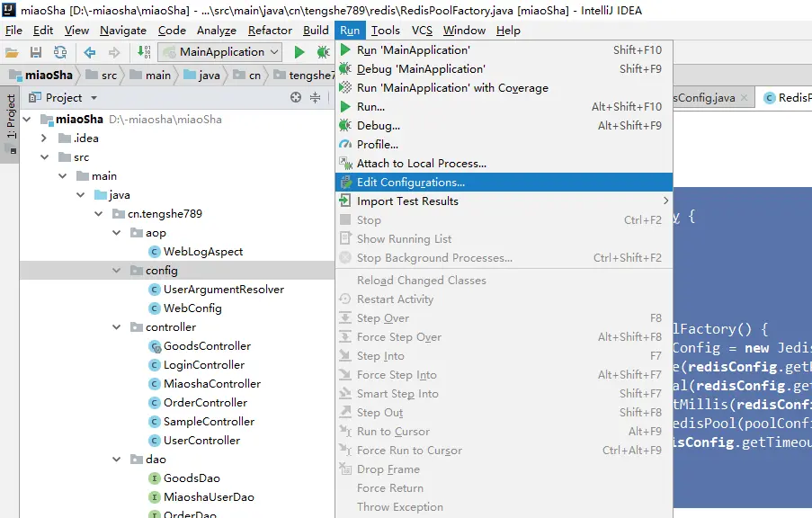The width and height of the screenshot is (812, 518).
Task: Expand the .idea folder
Action: point(44,138)
